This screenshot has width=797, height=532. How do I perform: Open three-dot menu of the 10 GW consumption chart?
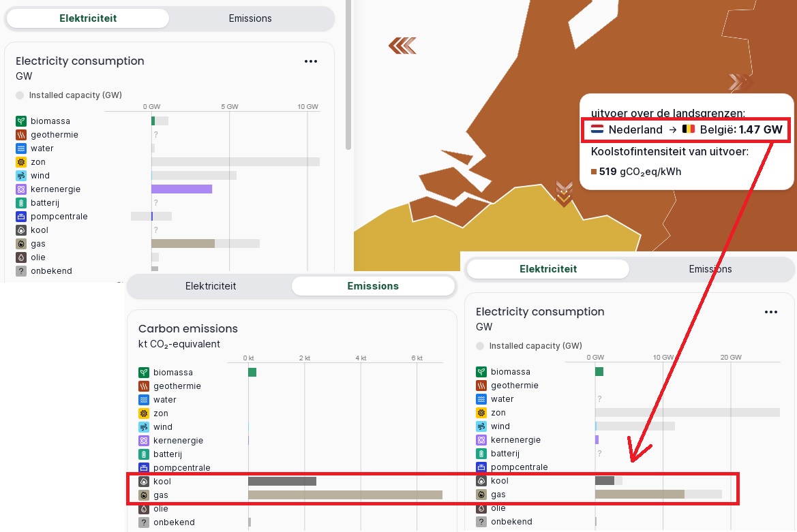(x=311, y=61)
